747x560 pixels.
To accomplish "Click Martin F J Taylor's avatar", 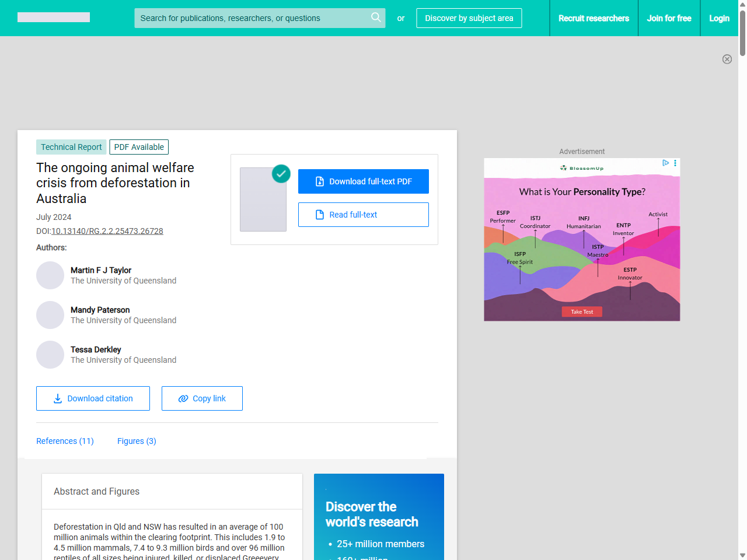I will pos(50,275).
